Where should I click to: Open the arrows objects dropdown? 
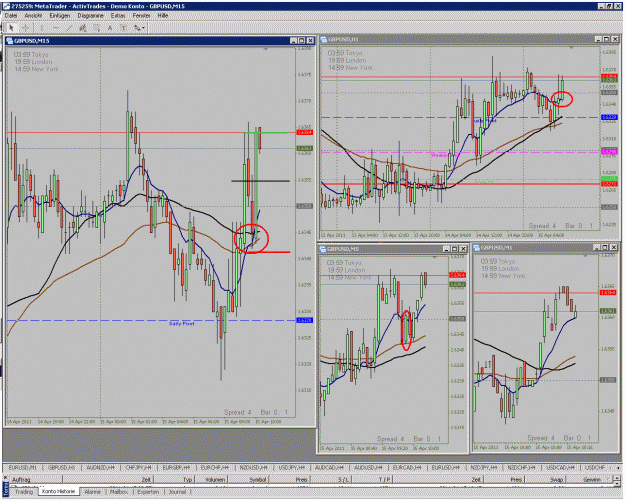[140, 28]
